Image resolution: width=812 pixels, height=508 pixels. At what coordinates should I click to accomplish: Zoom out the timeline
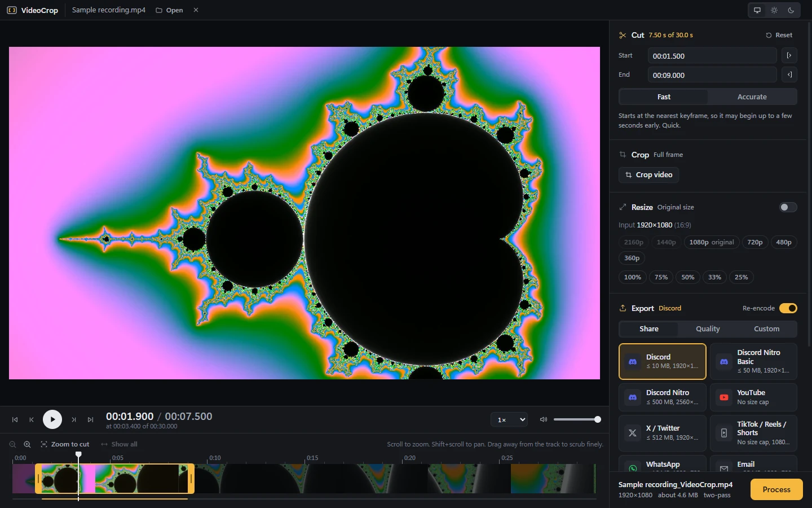click(x=12, y=444)
